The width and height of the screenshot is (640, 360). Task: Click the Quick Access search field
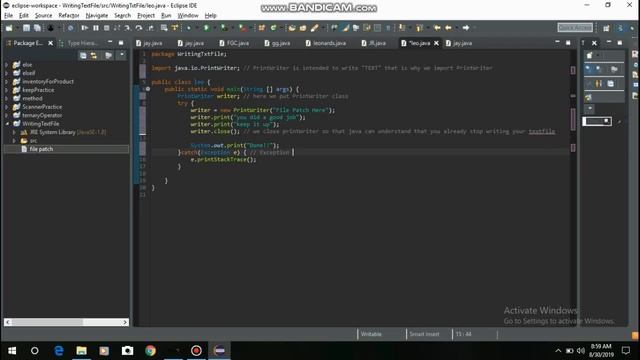tap(575, 28)
